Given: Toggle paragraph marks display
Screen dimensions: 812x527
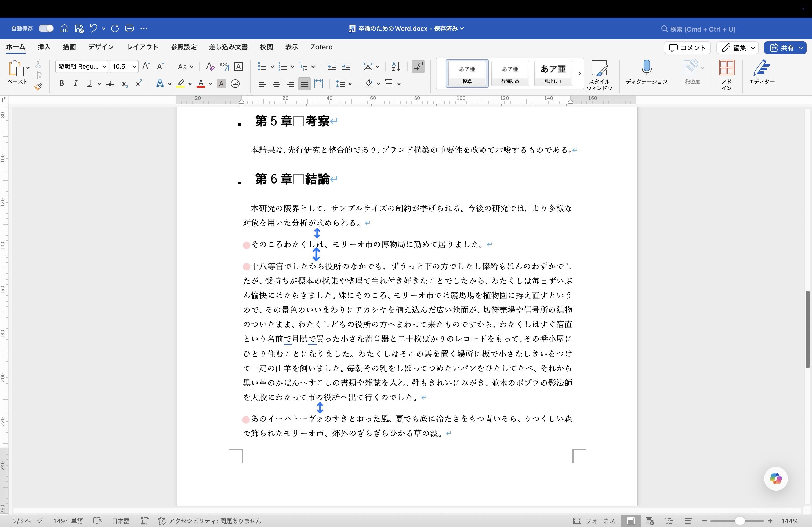Looking at the screenshot, I should click(418, 67).
